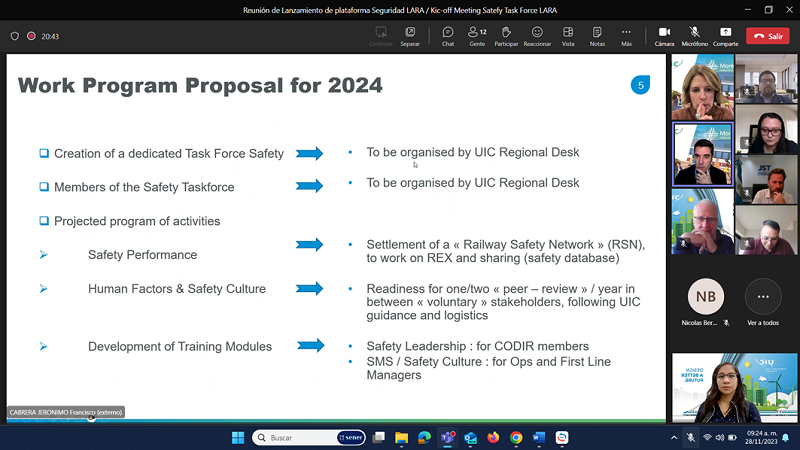The image size is (800, 450).
Task: Open the Vista layout options
Action: tap(568, 37)
